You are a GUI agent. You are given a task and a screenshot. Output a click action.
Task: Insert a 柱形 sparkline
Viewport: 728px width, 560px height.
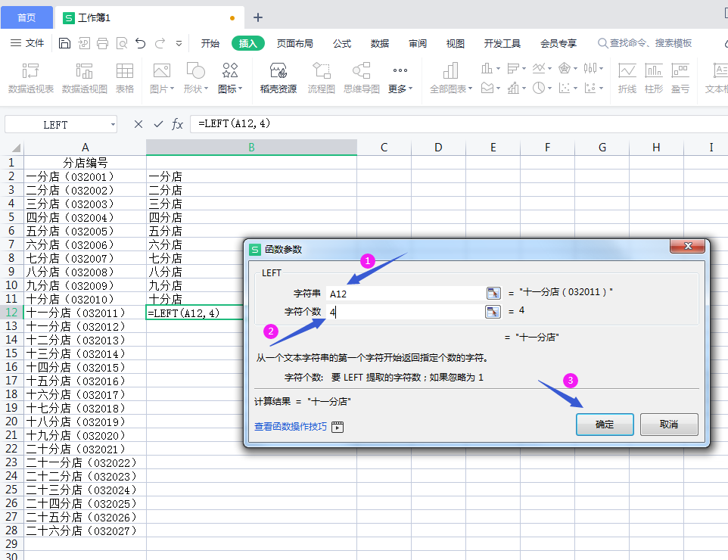[x=654, y=78]
